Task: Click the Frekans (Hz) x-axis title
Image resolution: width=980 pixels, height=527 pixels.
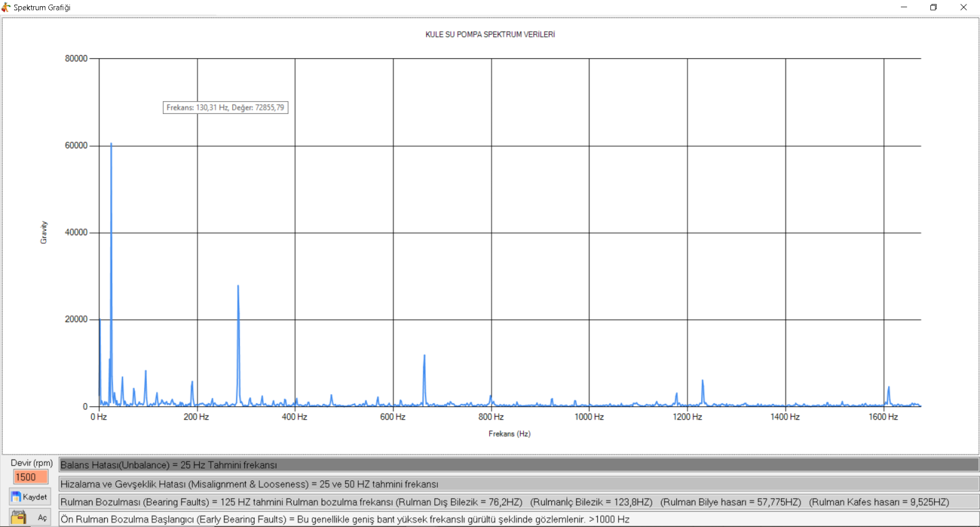Action: coord(510,434)
